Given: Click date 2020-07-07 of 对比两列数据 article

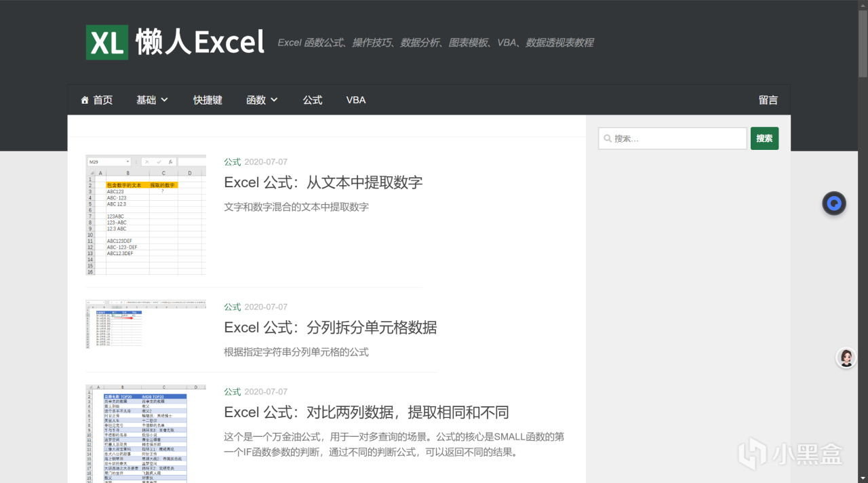Looking at the screenshot, I should coord(266,392).
